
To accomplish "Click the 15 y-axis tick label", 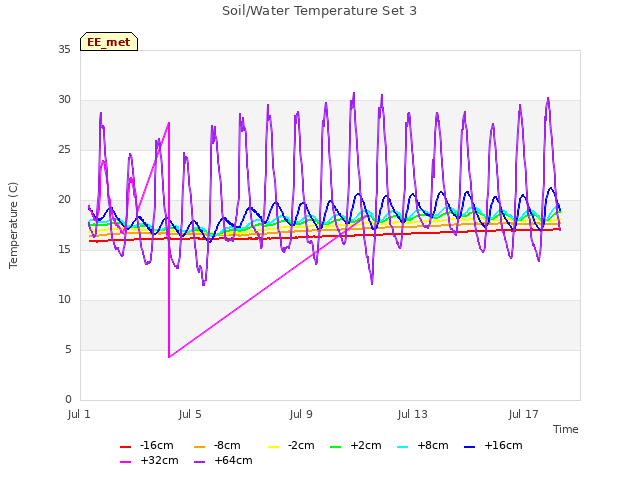I will point(64,249).
